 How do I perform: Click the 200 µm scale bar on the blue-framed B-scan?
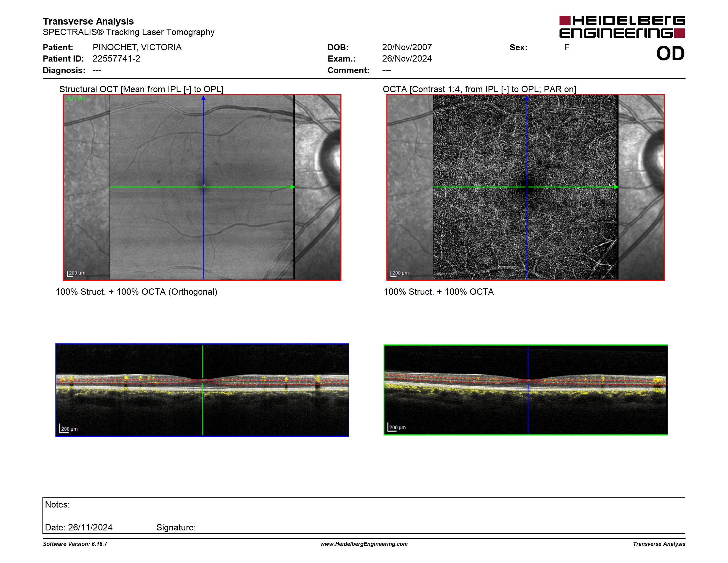coord(68,429)
